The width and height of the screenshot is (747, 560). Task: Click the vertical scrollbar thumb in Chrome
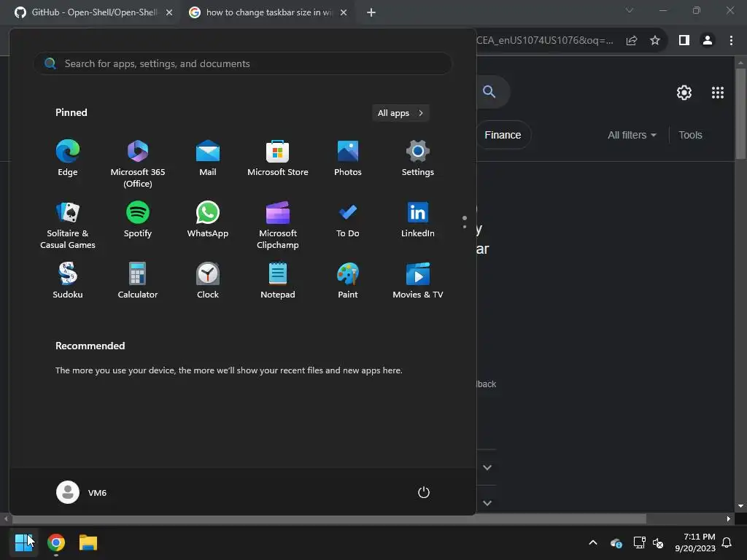pyautogui.click(x=740, y=114)
